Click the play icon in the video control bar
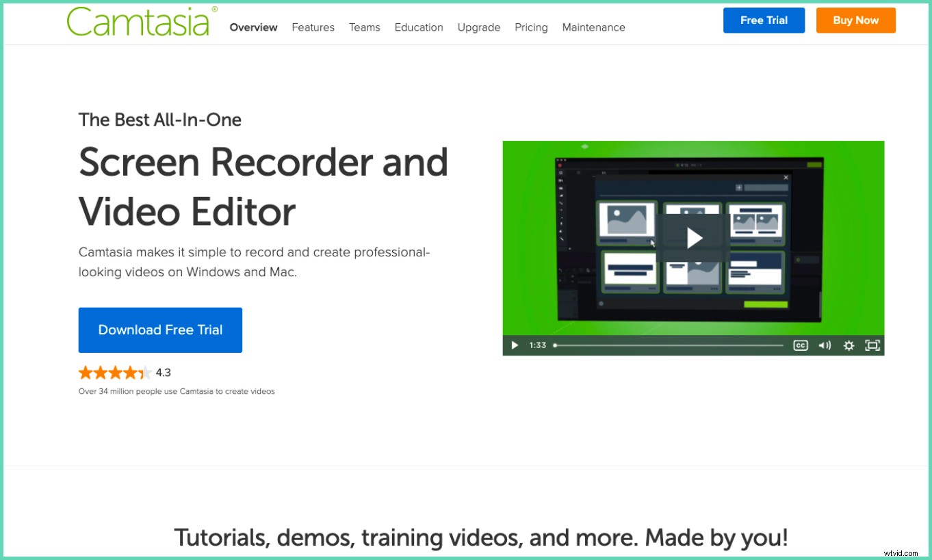This screenshot has height=560, width=932. pos(514,345)
